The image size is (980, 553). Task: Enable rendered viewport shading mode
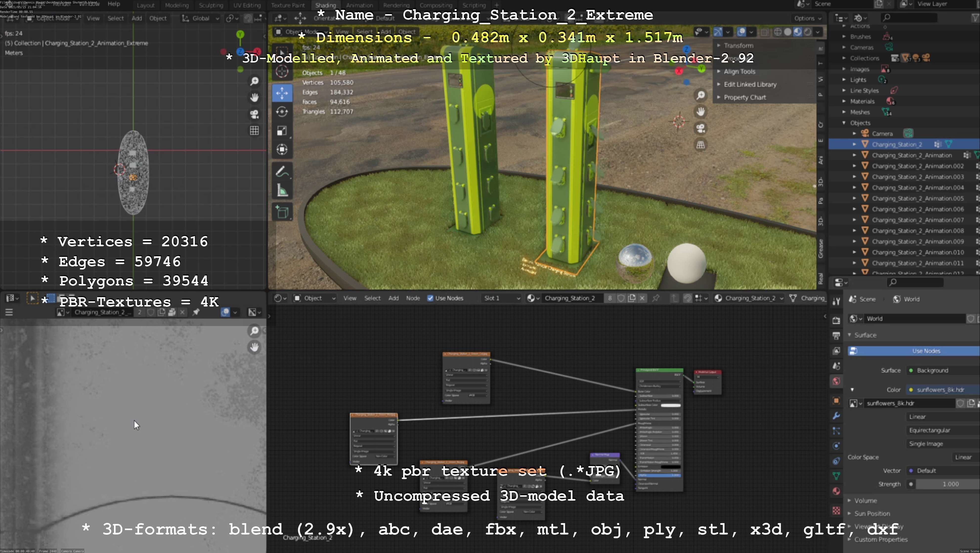[807, 32]
